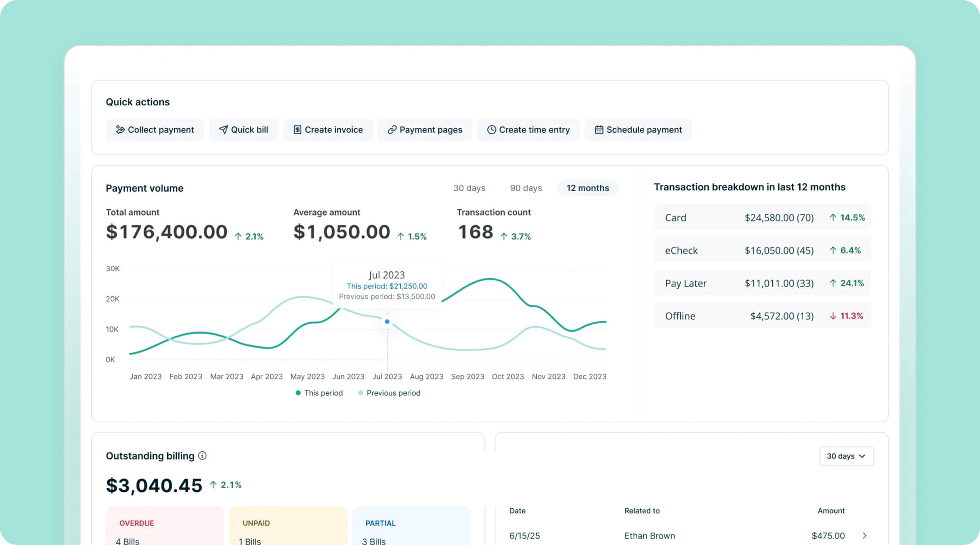Click the Card row in transaction breakdown
This screenshot has width=980, height=545.
click(x=761, y=217)
